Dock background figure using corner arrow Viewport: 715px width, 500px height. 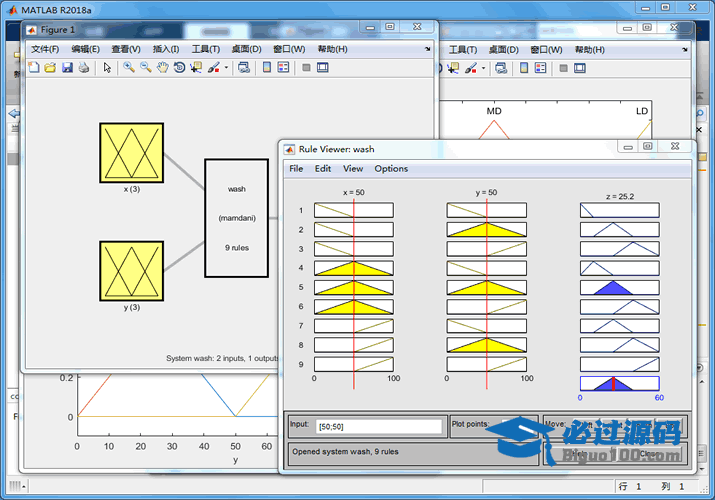[x=684, y=49]
